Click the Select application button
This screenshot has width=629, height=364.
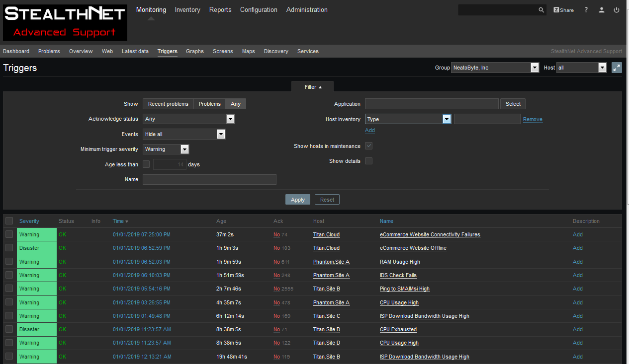(x=513, y=104)
